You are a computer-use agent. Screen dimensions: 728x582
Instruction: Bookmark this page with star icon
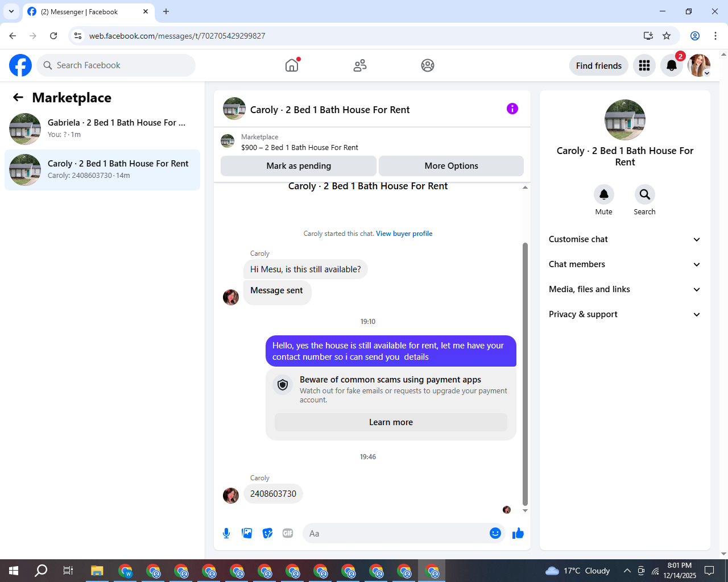667,36
